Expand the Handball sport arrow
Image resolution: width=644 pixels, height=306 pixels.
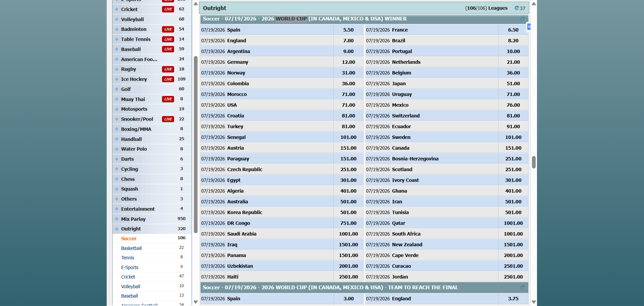pos(117,139)
